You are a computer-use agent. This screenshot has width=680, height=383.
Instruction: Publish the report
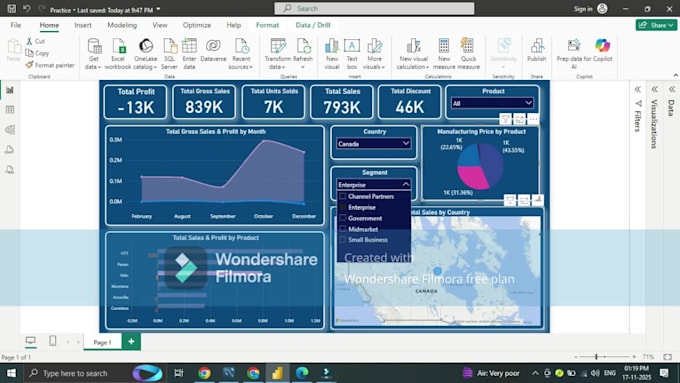tap(536, 50)
